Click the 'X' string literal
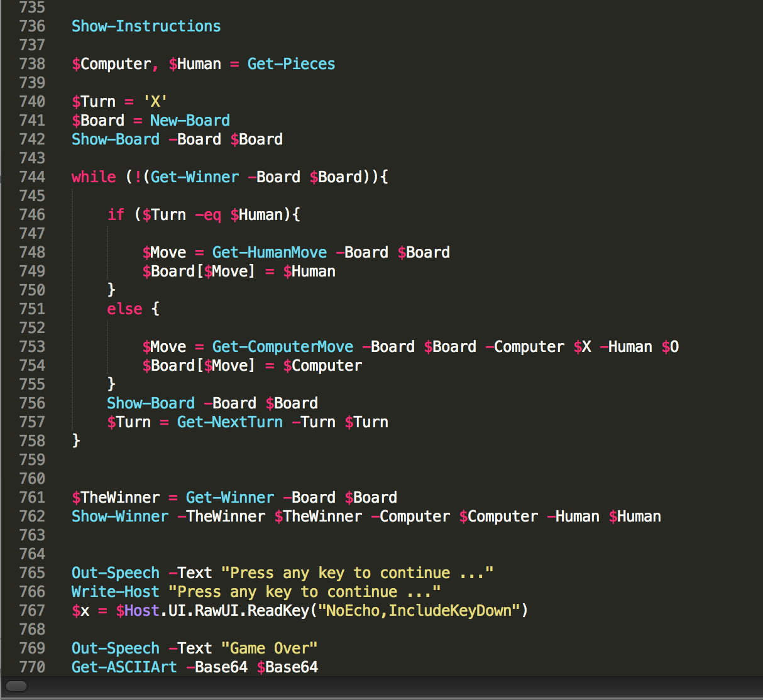The width and height of the screenshot is (763, 700). 155,102
